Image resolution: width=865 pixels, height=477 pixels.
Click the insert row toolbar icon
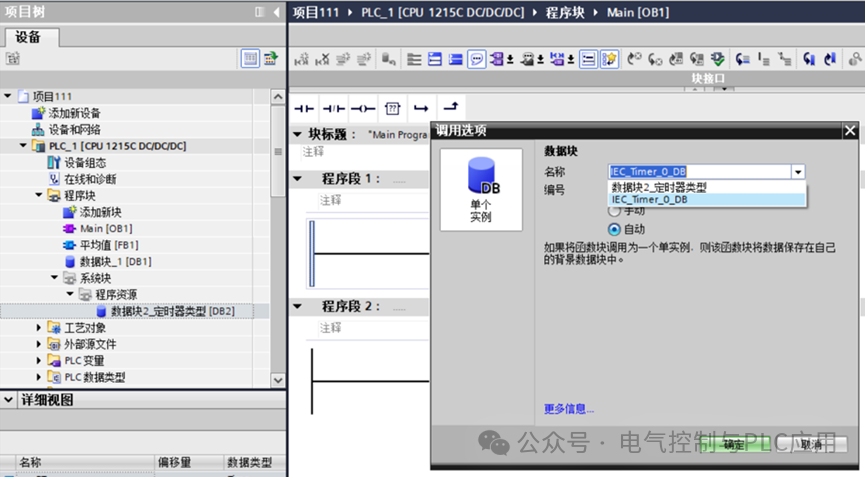click(x=343, y=59)
